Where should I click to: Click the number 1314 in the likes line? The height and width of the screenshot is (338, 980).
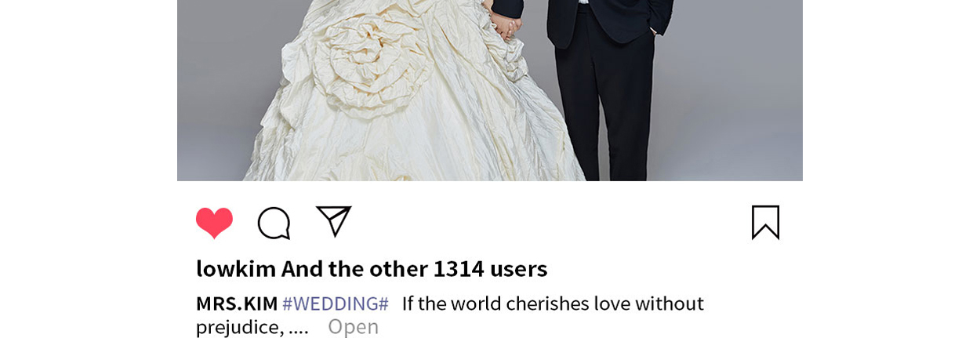459,268
